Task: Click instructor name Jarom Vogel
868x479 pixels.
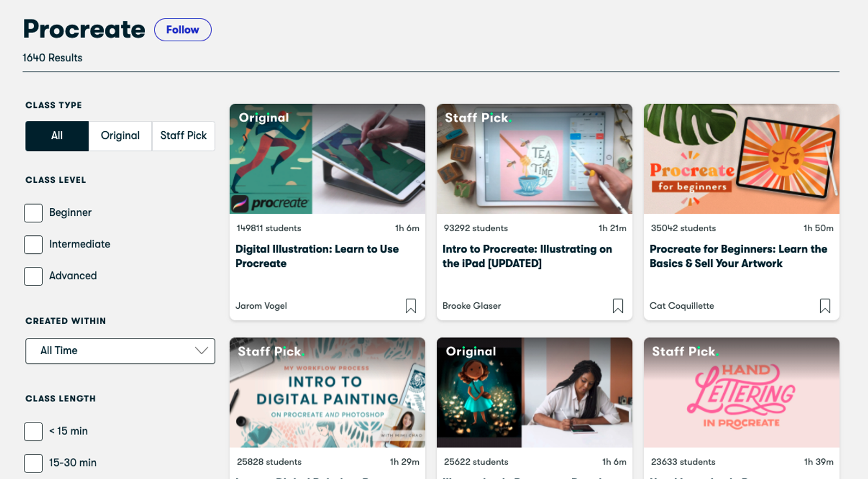Action: click(261, 306)
